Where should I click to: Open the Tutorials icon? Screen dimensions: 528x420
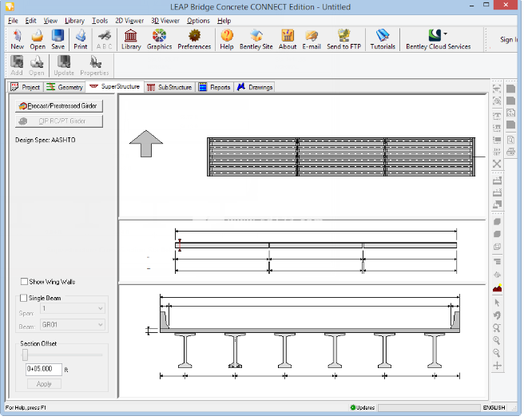pyautogui.click(x=383, y=39)
